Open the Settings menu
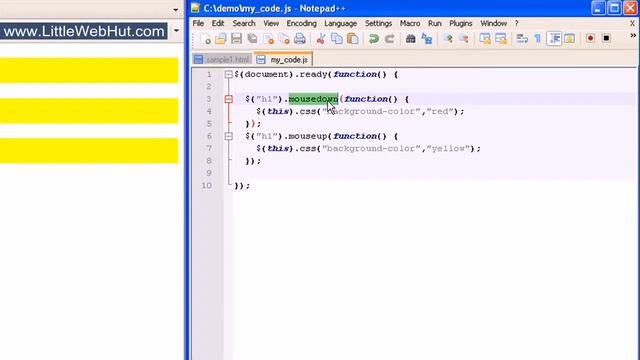 tap(378, 23)
